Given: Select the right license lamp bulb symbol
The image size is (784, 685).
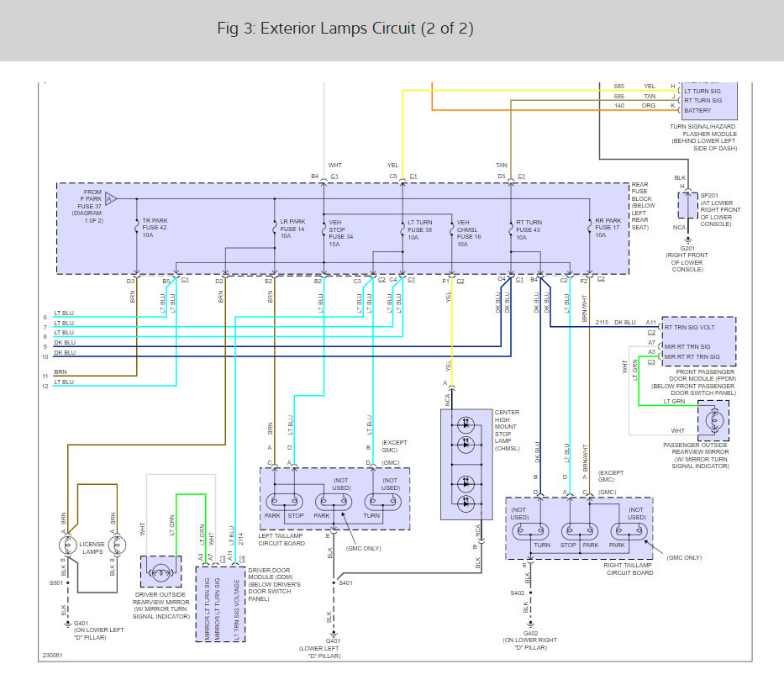Looking at the screenshot, I should pos(117,545).
